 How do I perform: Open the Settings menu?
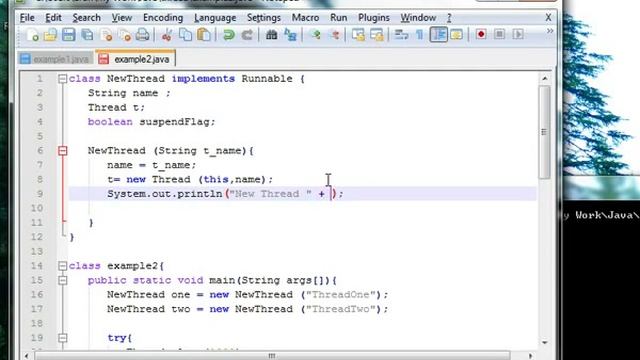264,18
